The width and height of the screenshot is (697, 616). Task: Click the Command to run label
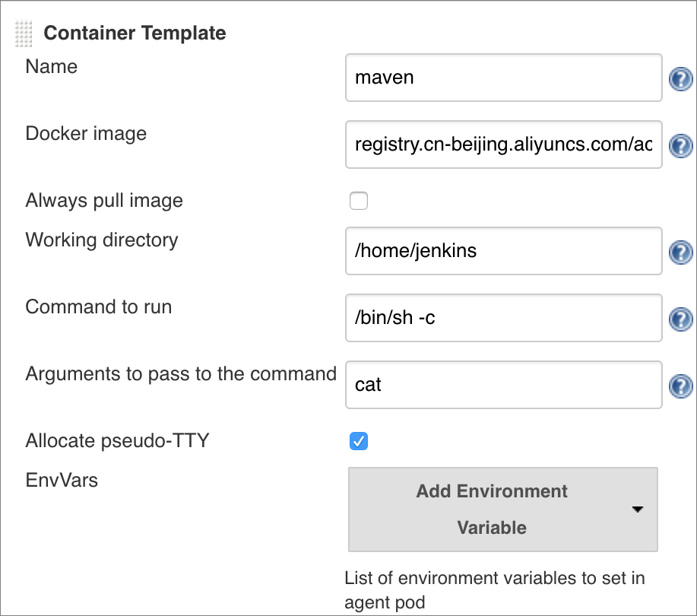pyautogui.click(x=99, y=307)
